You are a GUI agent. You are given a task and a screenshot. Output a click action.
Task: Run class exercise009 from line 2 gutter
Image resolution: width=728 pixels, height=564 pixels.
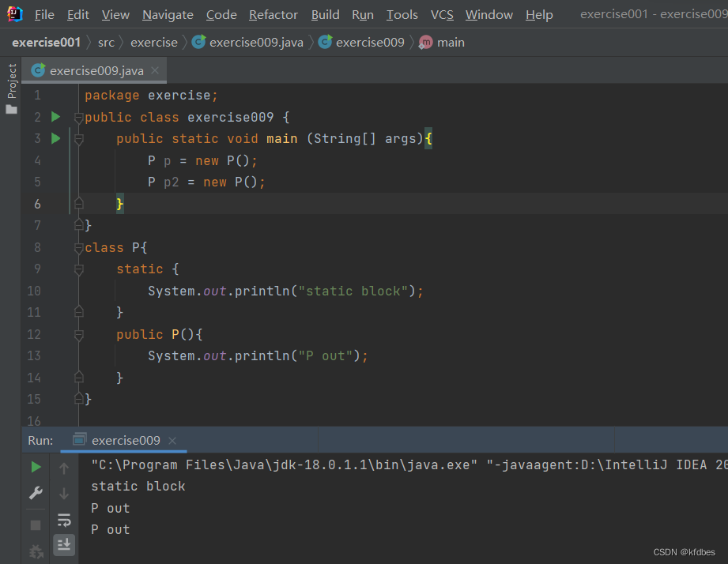55,117
